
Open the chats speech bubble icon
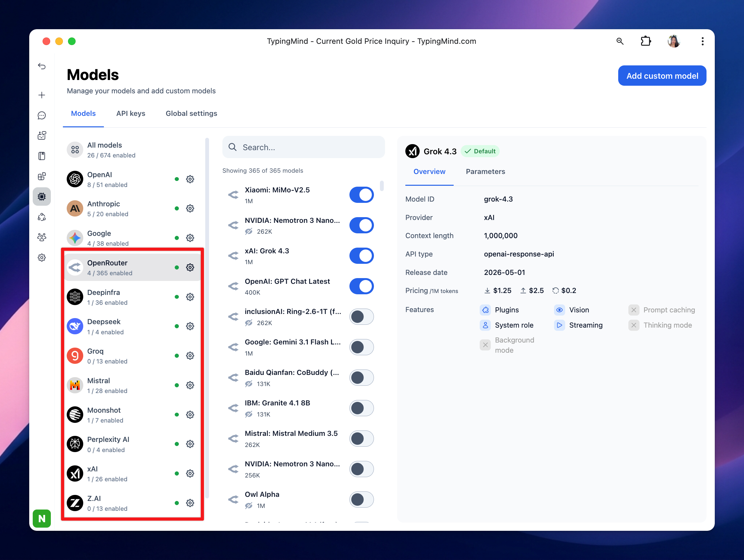pyautogui.click(x=42, y=116)
